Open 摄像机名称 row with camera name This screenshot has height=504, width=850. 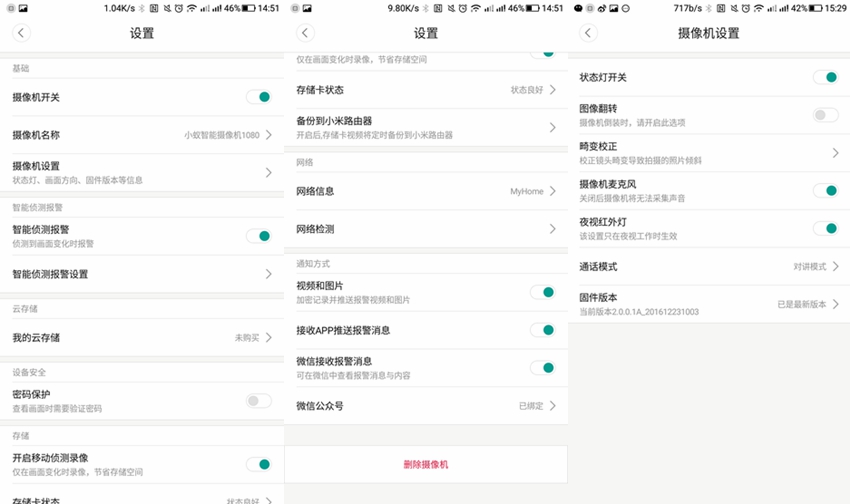coord(141,134)
